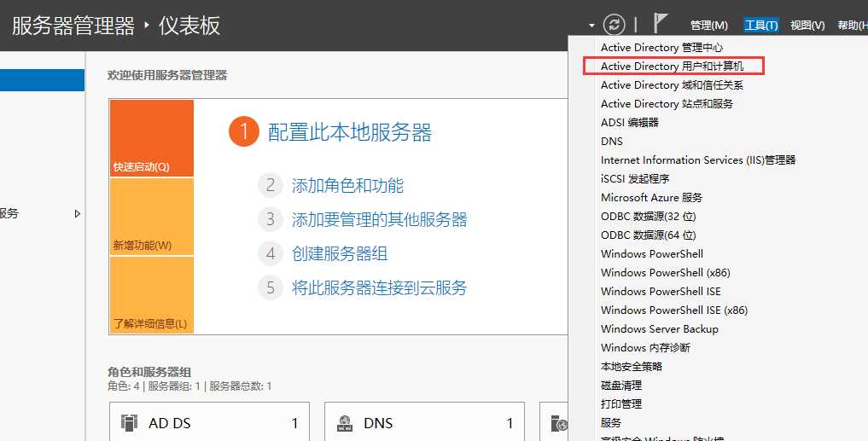The width and height of the screenshot is (868, 441).
Task: Open 本地安全策略
Action: point(632,366)
